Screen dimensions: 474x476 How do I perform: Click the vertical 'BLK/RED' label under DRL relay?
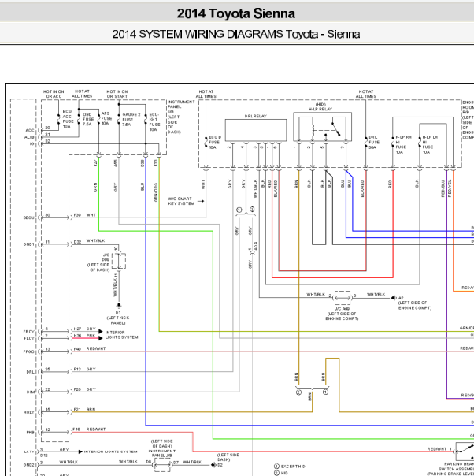(276, 189)
